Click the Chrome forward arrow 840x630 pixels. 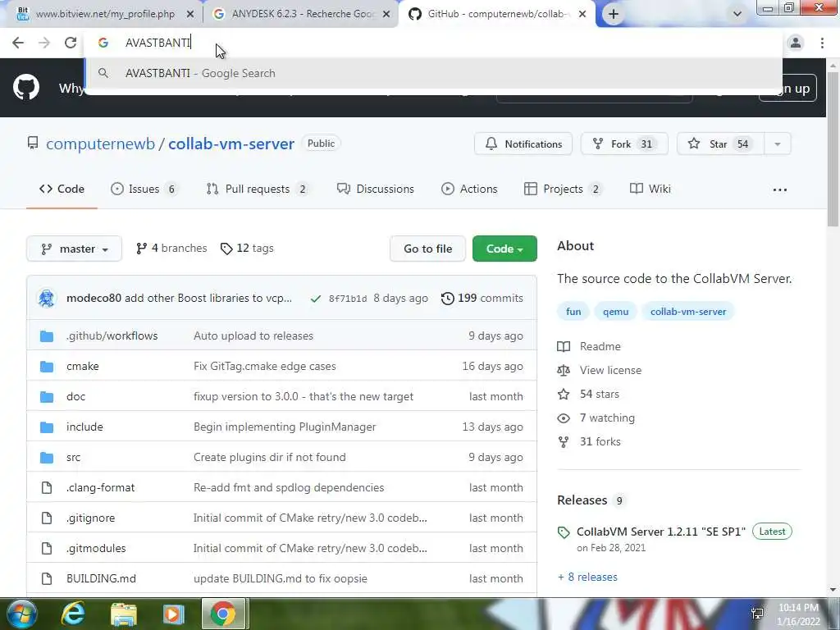[x=44, y=43]
